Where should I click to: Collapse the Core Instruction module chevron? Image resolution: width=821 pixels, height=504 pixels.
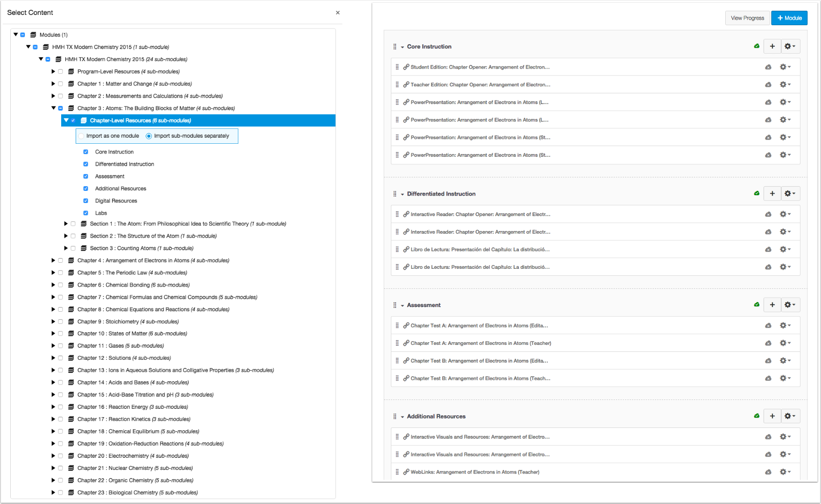coord(403,46)
